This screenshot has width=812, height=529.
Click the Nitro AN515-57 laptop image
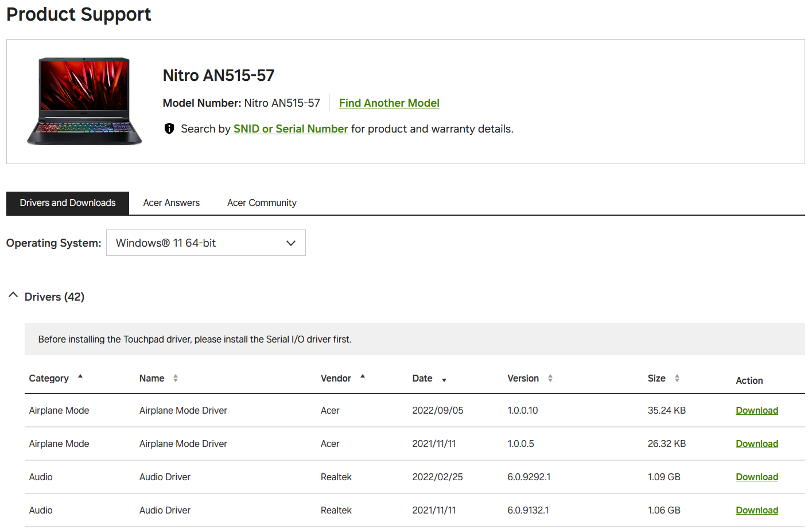(x=84, y=101)
